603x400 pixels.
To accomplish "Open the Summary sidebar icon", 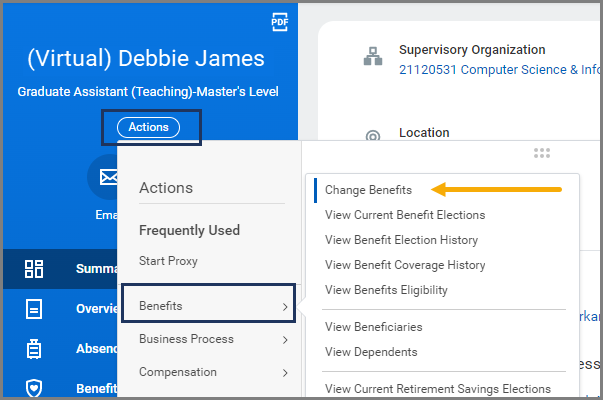I will tap(34, 268).
